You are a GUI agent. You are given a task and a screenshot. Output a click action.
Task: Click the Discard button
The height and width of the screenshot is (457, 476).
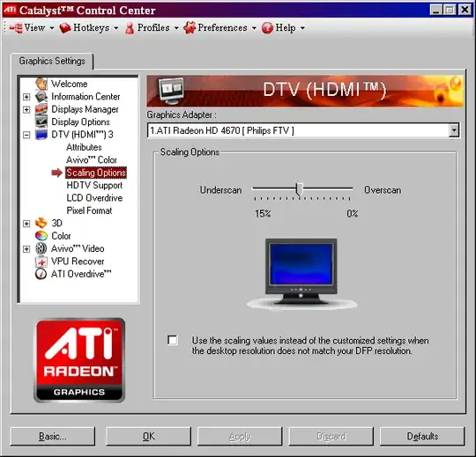tap(331, 437)
